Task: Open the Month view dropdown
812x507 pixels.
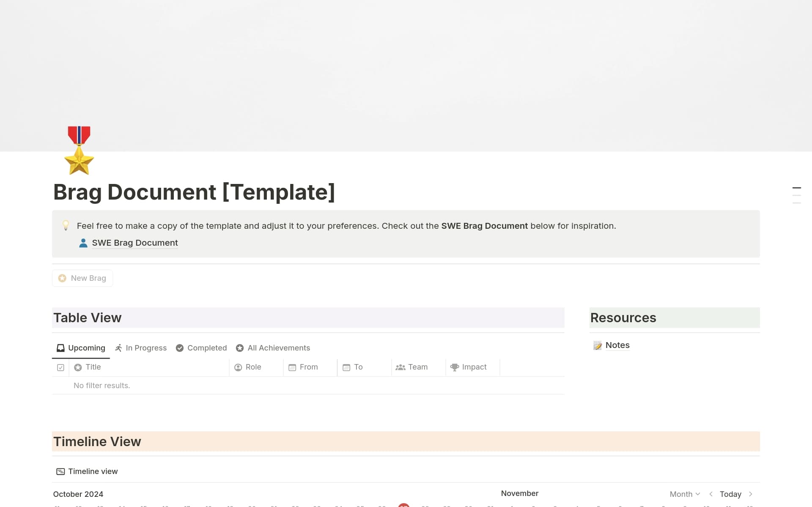Action: click(x=684, y=493)
